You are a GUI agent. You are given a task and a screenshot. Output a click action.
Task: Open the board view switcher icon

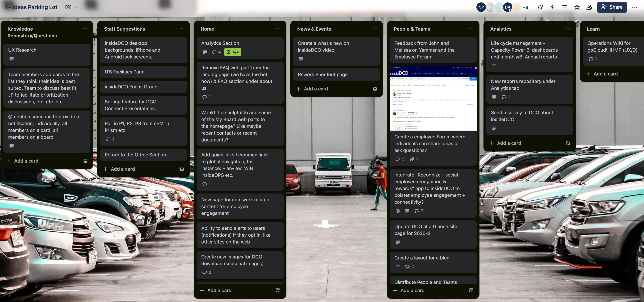pos(68,7)
